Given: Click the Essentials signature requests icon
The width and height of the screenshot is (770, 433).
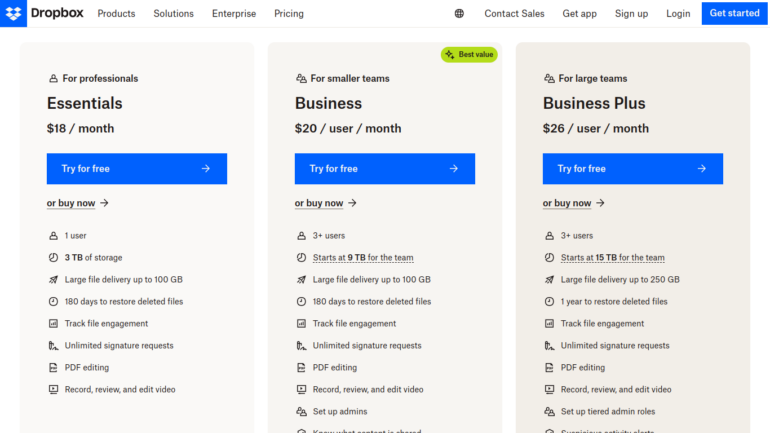Looking at the screenshot, I should tap(53, 346).
